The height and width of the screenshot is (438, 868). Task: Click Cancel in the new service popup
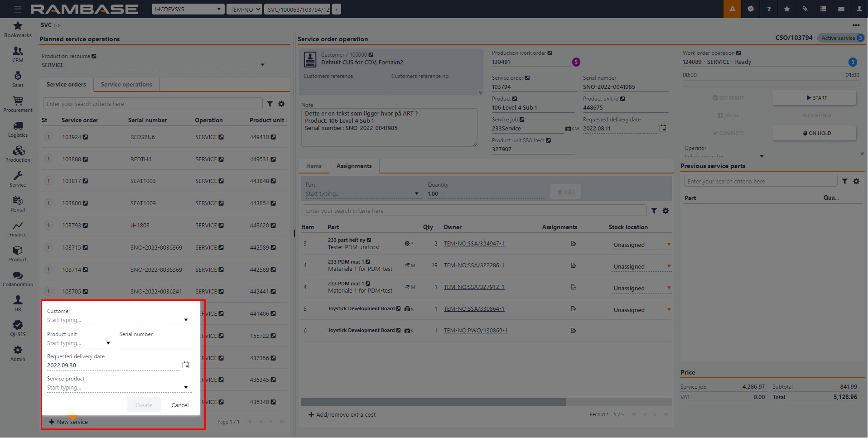click(180, 405)
